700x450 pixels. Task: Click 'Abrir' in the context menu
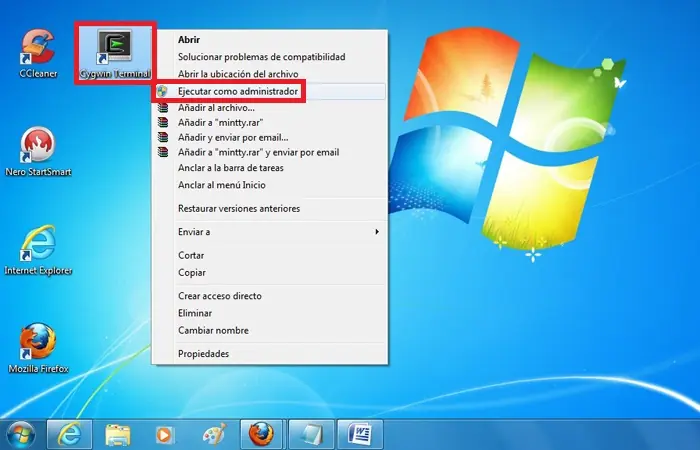270,40
